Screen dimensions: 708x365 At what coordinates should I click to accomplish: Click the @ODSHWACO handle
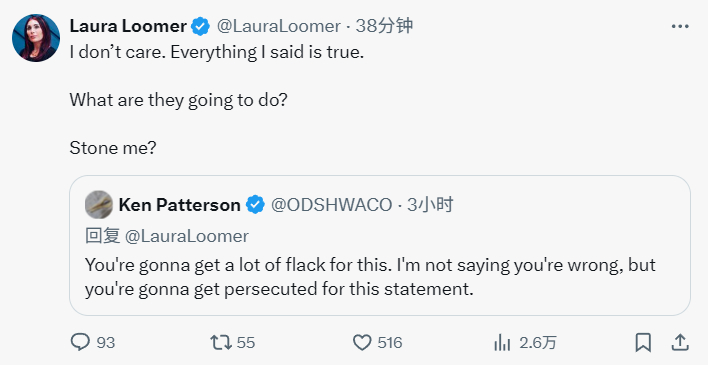tap(331, 205)
